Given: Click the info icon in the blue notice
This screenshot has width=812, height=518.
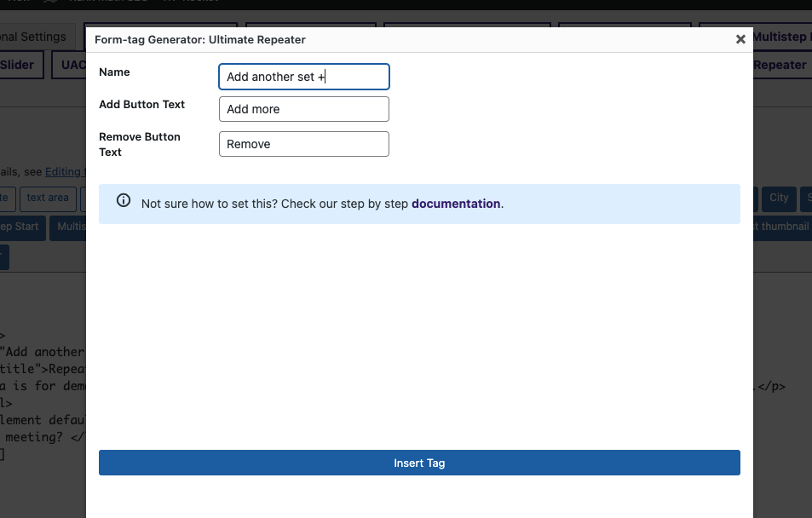Looking at the screenshot, I should click(x=124, y=200).
